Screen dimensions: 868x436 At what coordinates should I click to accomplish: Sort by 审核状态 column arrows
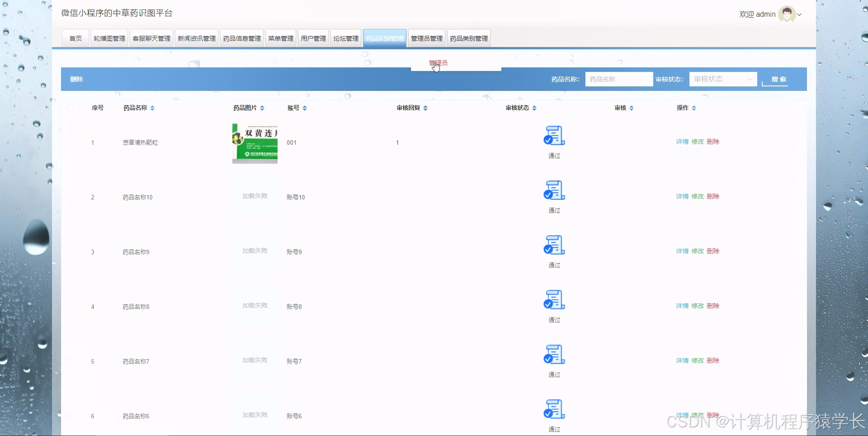coord(534,108)
